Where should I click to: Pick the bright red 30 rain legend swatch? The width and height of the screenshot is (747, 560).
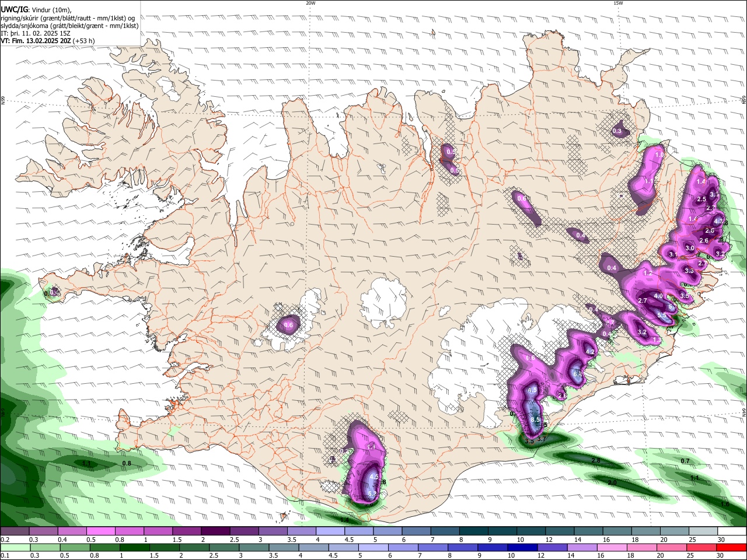(731, 548)
